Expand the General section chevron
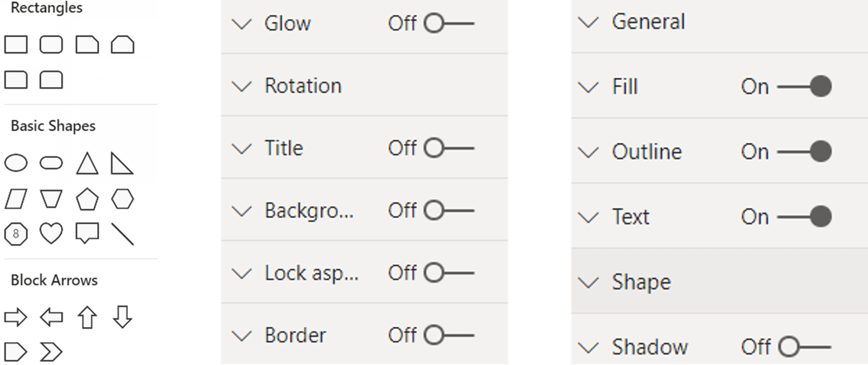The width and height of the screenshot is (868, 365). (x=589, y=22)
